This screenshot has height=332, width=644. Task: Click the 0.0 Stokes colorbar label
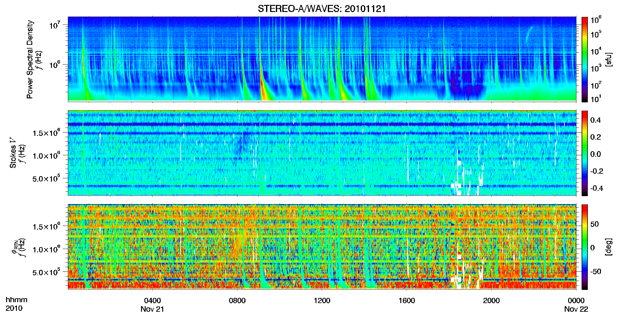[595, 154]
